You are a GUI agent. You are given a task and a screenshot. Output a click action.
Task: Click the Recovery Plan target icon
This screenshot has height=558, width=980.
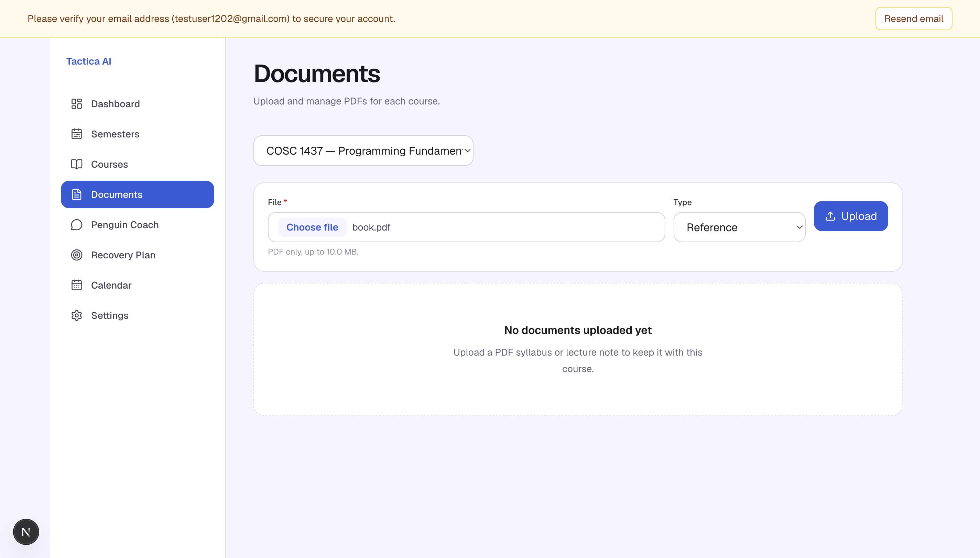coord(77,255)
